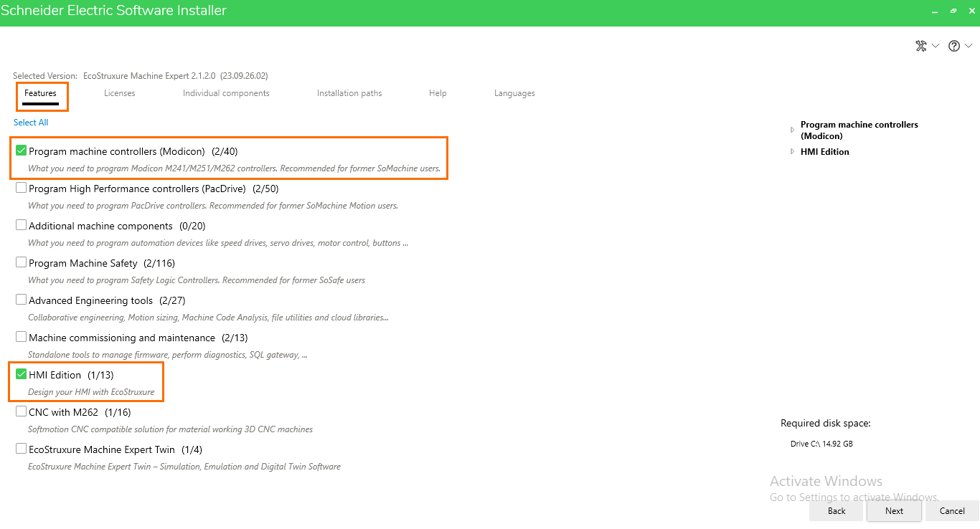Open the dropdown arrow beside the tools icon
This screenshot has width=980, height=529.
click(936, 46)
